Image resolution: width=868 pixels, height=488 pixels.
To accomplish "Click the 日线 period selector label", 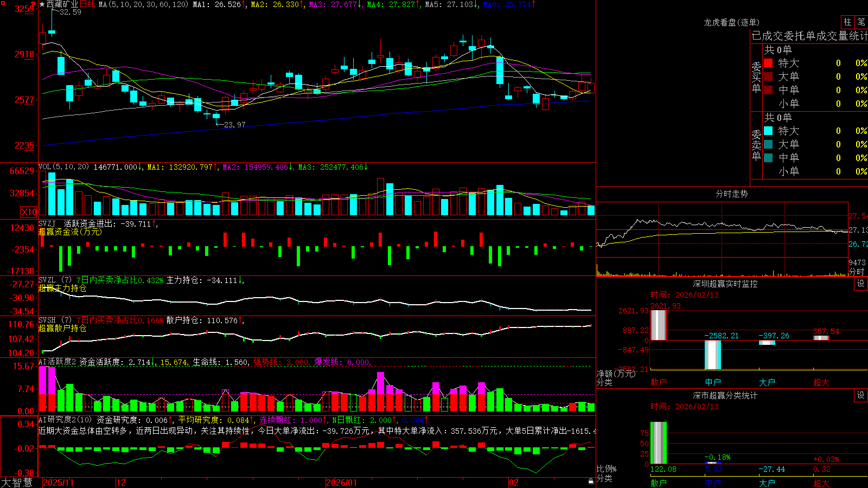I will (87, 4).
